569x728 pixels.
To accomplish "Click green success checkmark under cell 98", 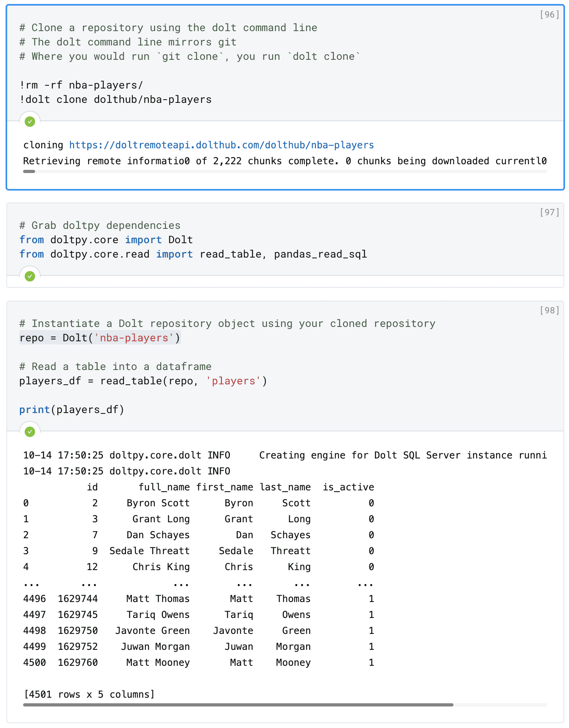I will pos(30,432).
